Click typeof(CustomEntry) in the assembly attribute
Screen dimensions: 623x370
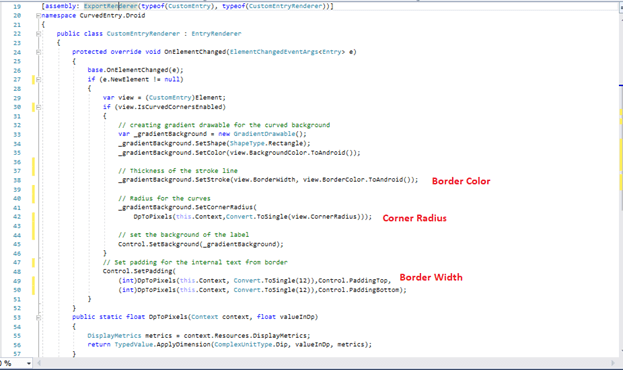[178, 6]
